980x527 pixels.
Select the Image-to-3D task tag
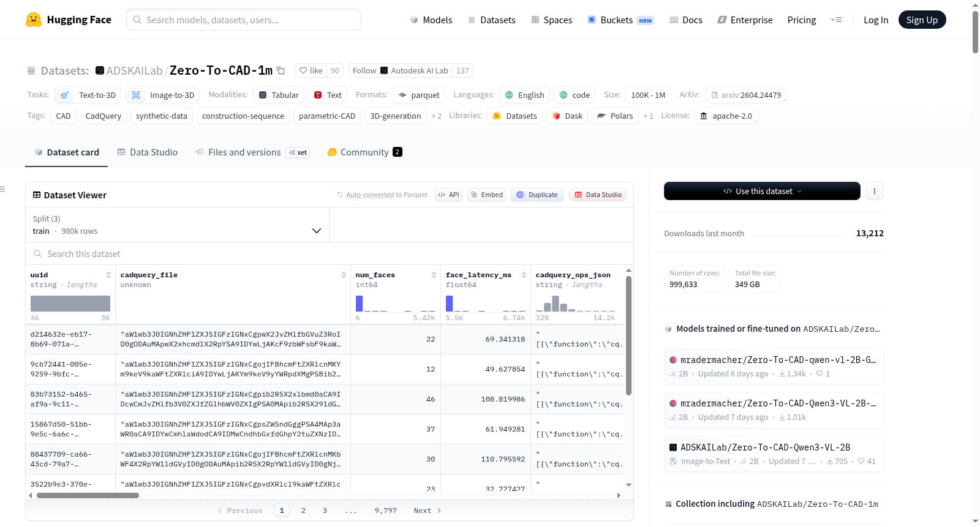[x=162, y=95]
